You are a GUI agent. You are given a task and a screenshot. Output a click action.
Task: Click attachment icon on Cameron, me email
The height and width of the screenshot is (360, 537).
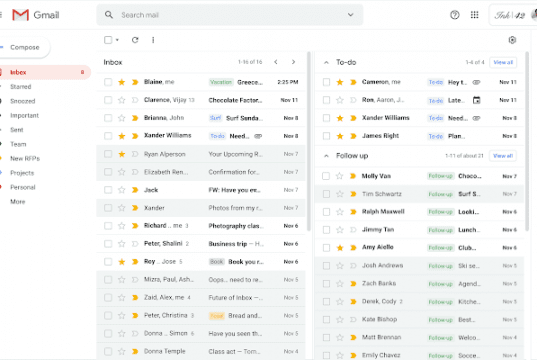pyautogui.click(x=476, y=82)
